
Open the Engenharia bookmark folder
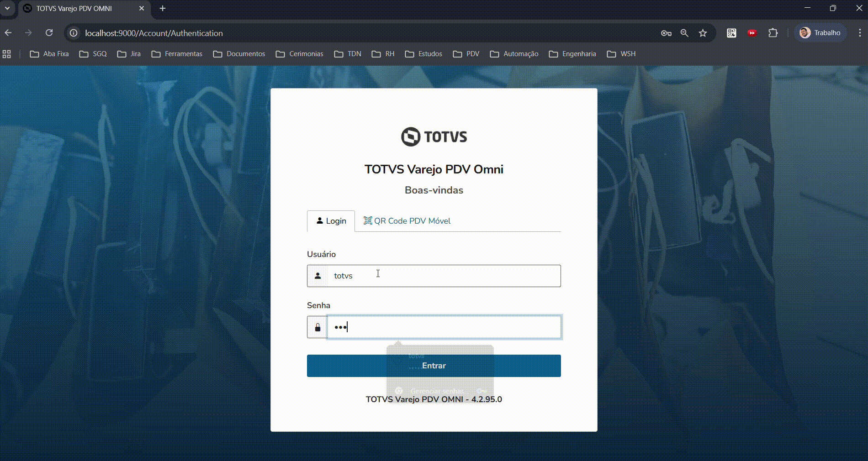pyautogui.click(x=572, y=54)
